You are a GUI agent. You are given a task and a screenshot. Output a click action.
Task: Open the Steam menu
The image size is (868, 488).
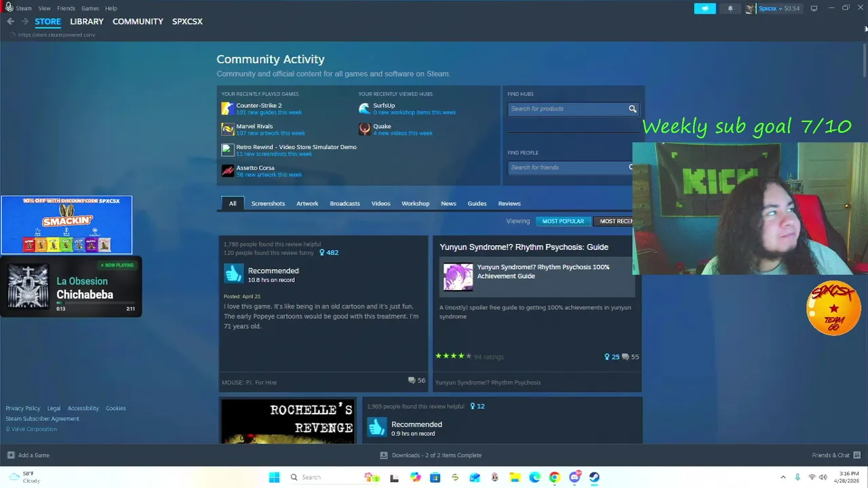[24, 8]
